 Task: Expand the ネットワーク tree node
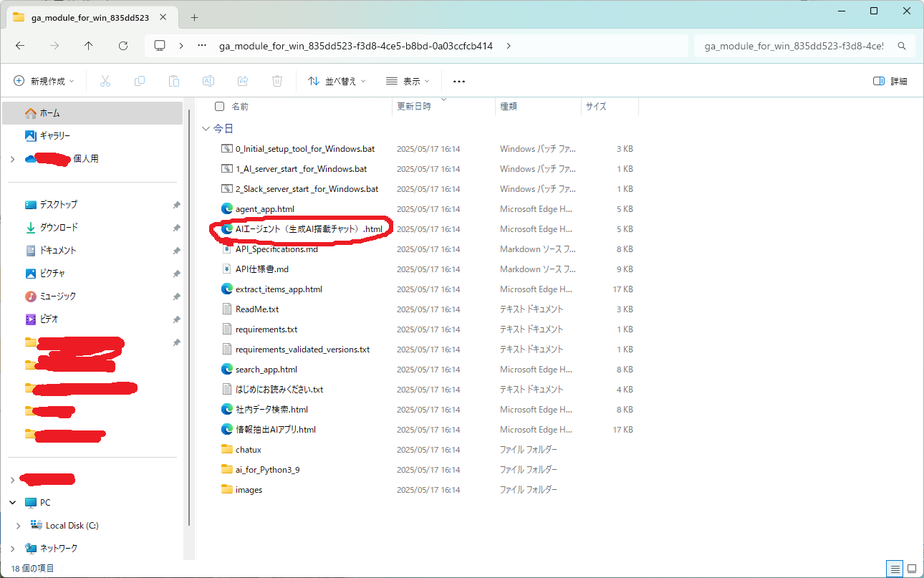[x=12, y=549]
